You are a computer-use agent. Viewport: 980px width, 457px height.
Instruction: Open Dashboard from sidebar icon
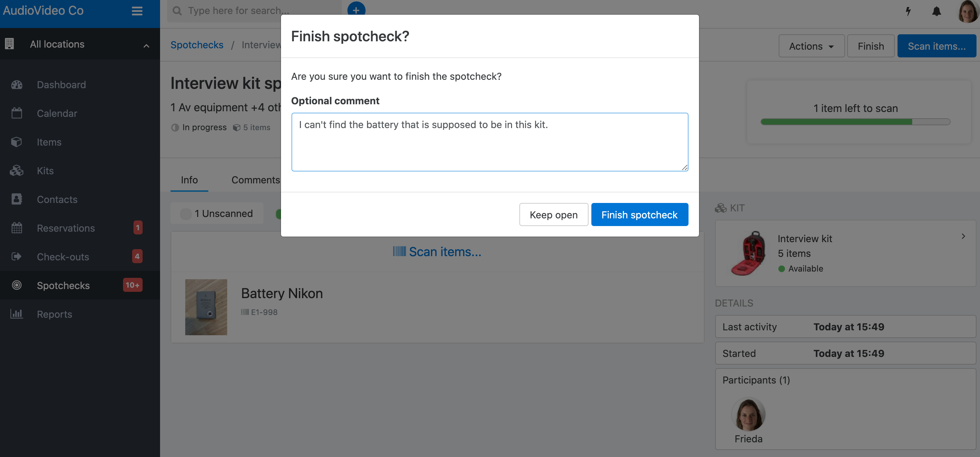[x=17, y=85]
